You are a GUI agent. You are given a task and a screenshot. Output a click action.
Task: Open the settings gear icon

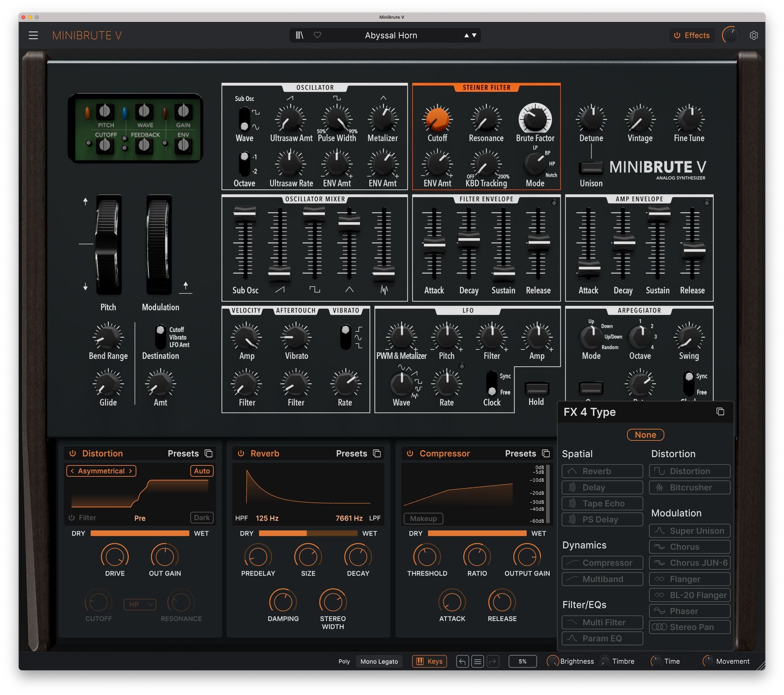tap(753, 35)
